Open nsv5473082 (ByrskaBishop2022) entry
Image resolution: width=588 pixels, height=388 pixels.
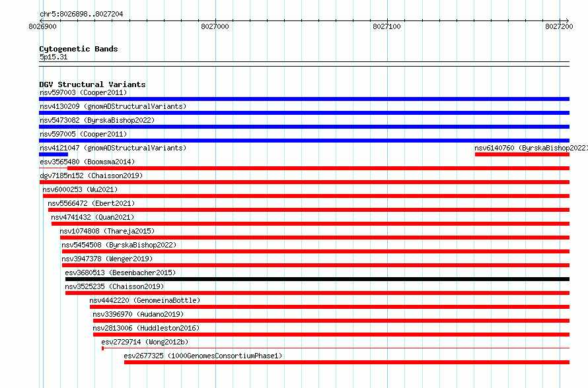[97, 120]
